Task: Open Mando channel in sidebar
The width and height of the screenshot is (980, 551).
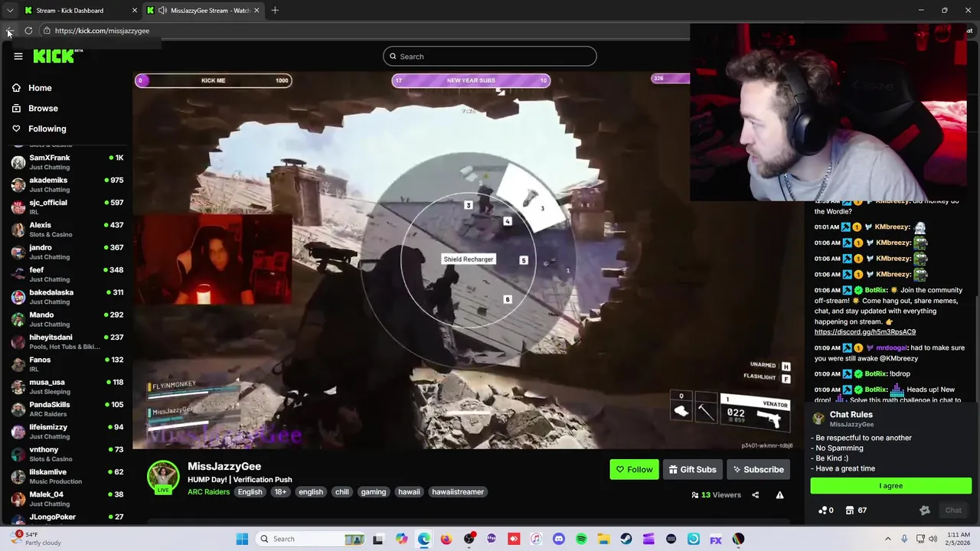Action: coord(67,319)
